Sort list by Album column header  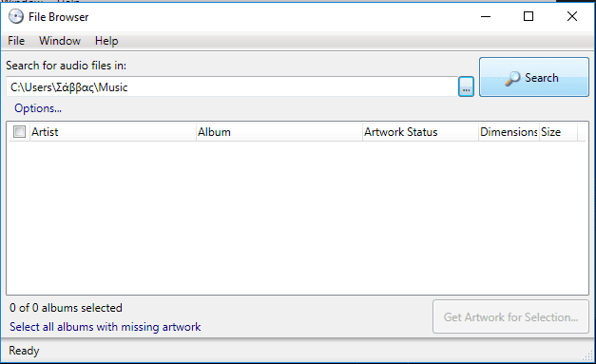(279, 132)
